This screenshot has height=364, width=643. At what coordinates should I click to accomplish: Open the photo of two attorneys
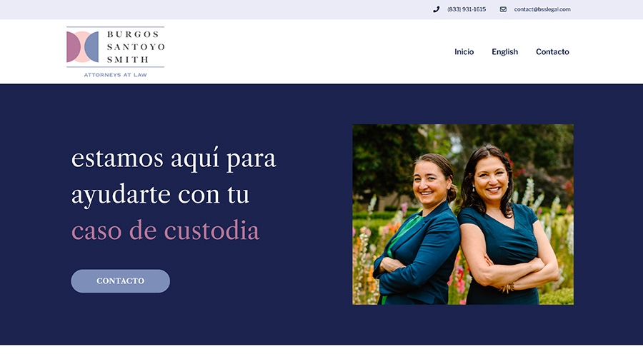(x=463, y=214)
